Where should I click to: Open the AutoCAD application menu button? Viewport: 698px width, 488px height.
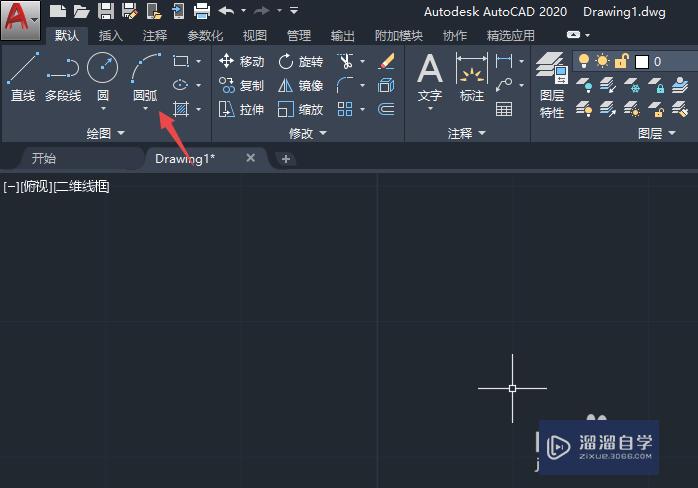pos(20,20)
